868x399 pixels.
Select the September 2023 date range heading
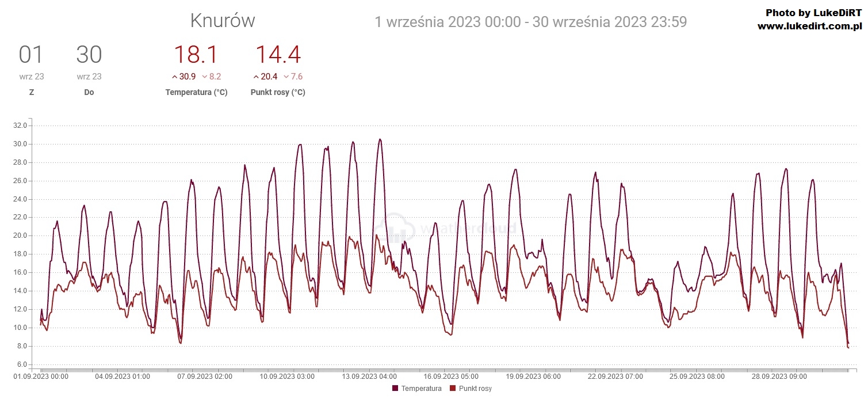530,22
